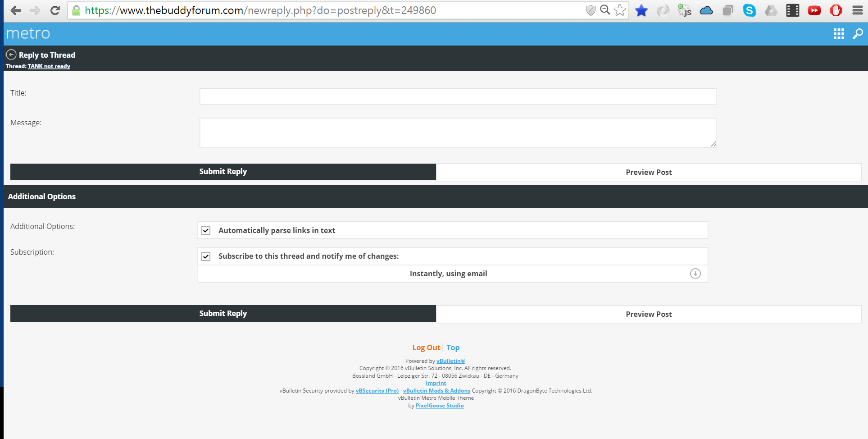This screenshot has height=439, width=868.
Task: Focus the Title input field
Action: coord(458,96)
